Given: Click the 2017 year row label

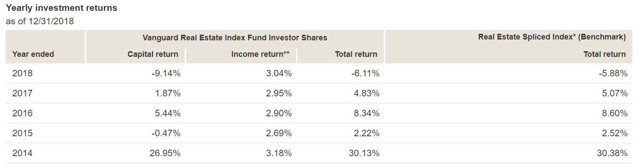Looking at the screenshot, I should point(23,93).
